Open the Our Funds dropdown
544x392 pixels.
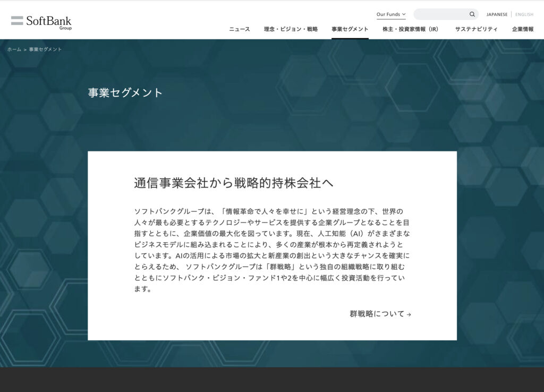[391, 14]
